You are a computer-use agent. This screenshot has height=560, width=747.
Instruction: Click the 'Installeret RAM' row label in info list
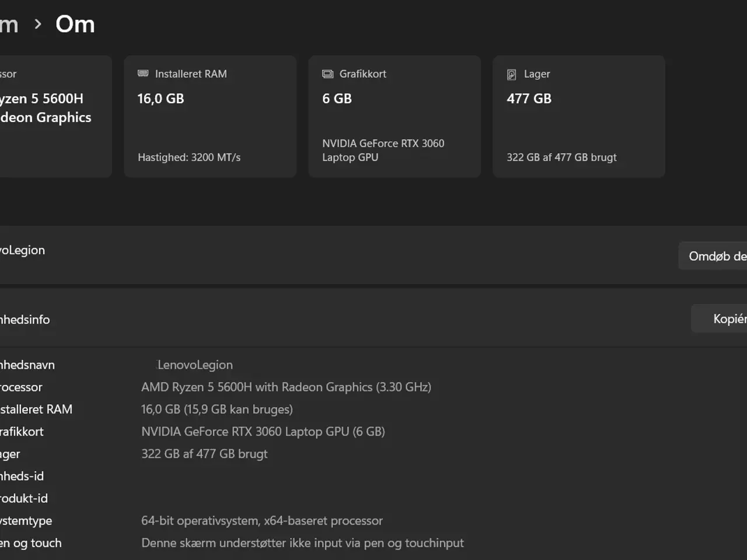pyautogui.click(x=36, y=409)
